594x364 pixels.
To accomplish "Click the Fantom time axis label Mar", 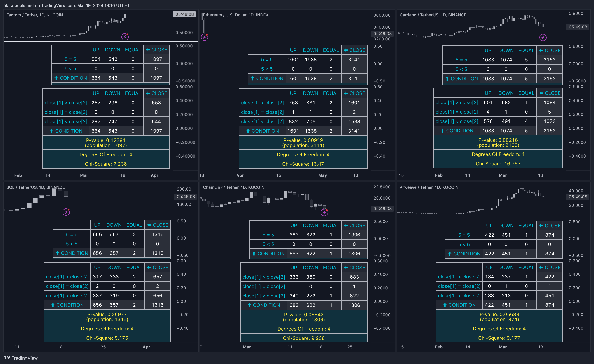I will pos(84,175).
